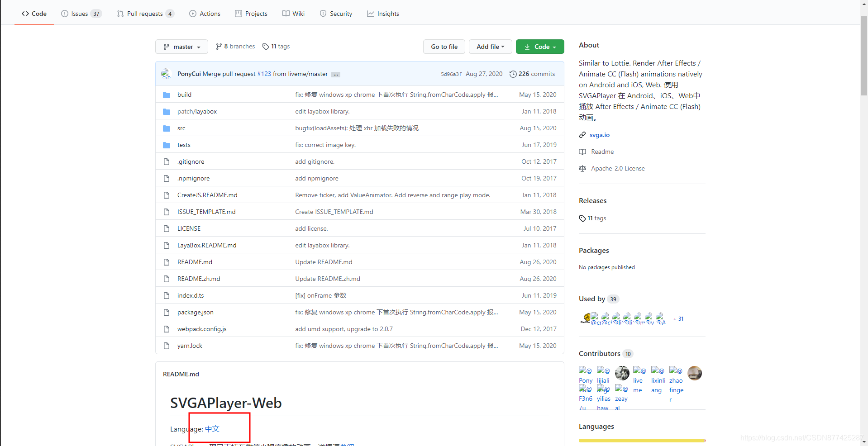
Task: Open Used by 39 dependents
Action: 599,299
